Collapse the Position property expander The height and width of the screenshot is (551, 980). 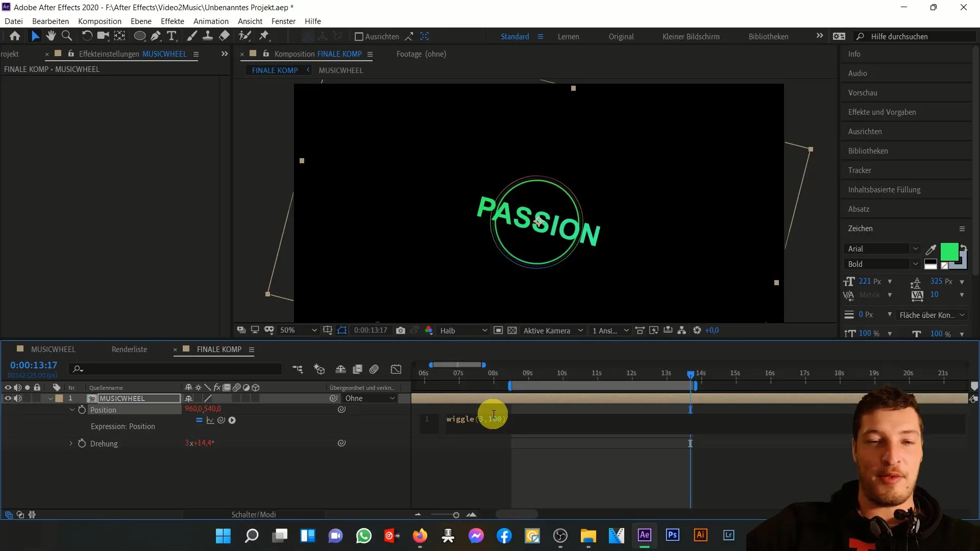click(x=72, y=410)
